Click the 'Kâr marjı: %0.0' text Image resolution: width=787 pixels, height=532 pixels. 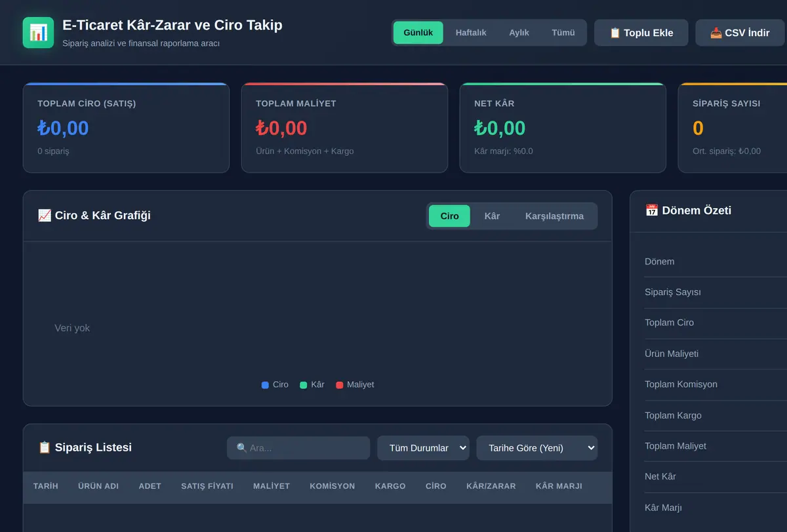tap(504, 151)
